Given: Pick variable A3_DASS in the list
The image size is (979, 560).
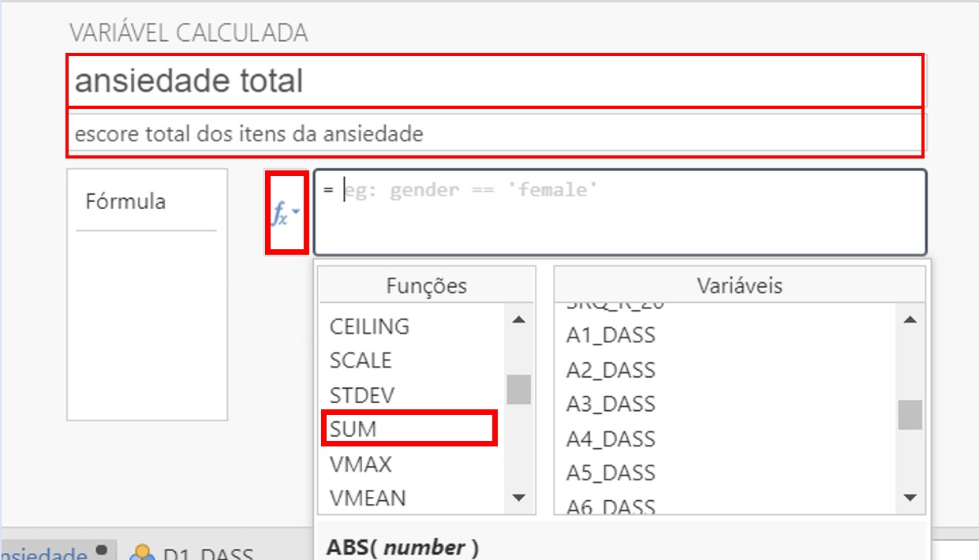Looking at the screenshot, I should [611, 404].
